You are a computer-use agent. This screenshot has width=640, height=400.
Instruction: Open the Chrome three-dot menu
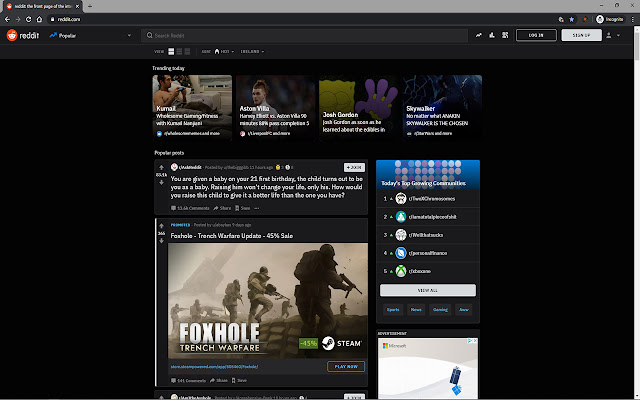(x=633, y=19)
